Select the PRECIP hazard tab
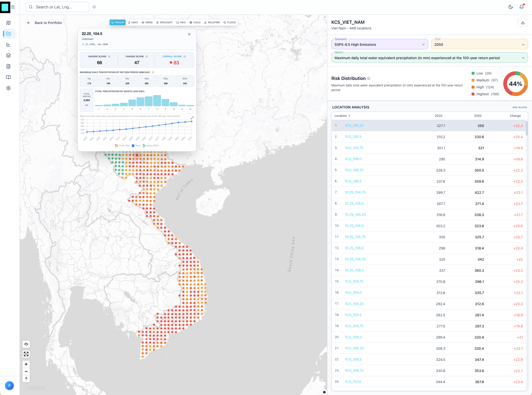 [118, 23]
